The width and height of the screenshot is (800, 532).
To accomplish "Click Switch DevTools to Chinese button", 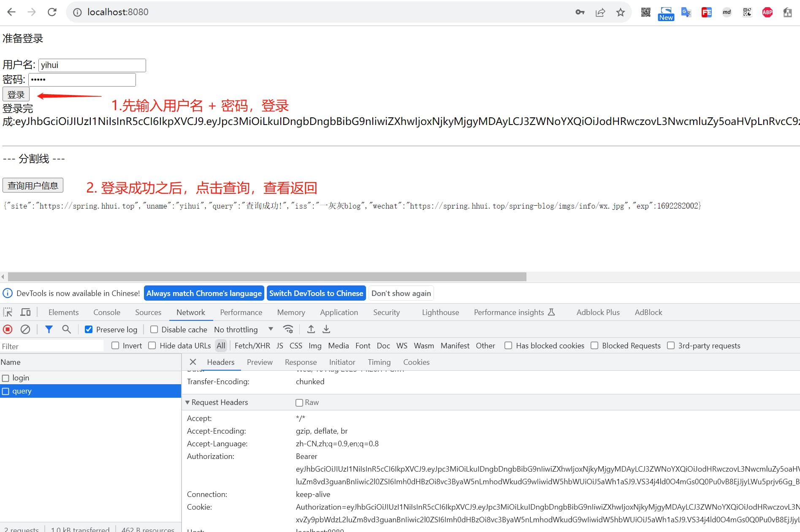I will click(x=316, y=293).
